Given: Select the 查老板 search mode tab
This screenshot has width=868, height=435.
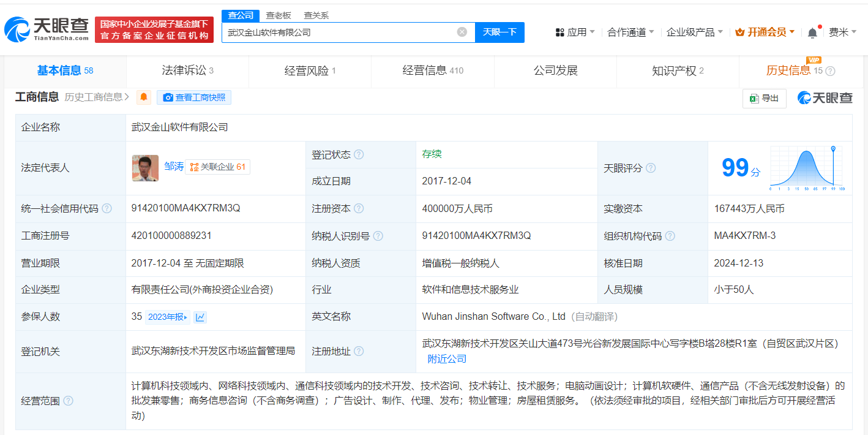Looking at the screenshot, I should click(278, 15).
